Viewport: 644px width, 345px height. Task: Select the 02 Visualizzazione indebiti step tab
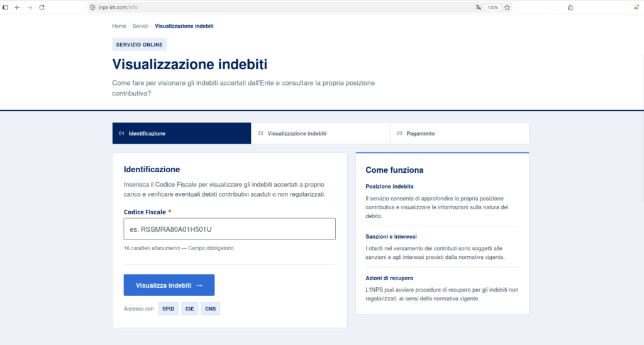tap(320, 133)
